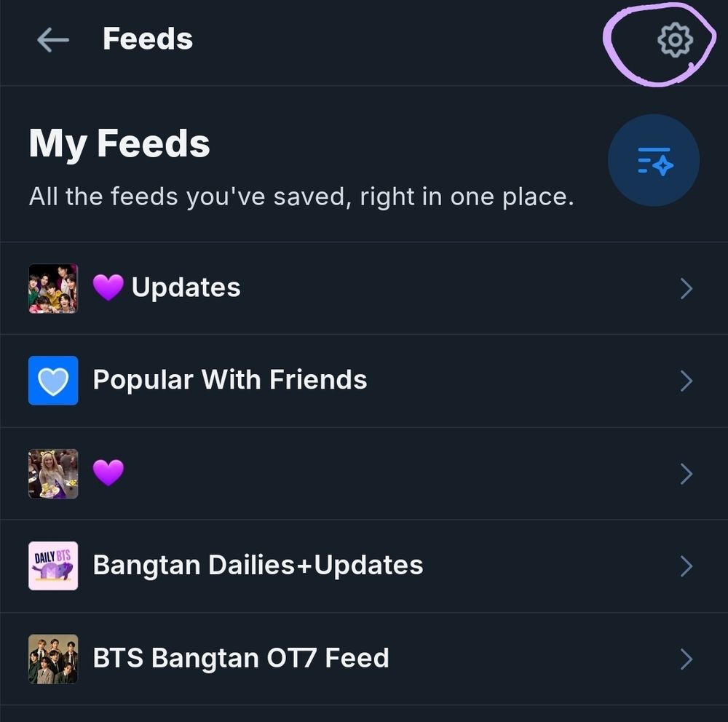Open the Updates feed
This screenshot has width=728, height=722.
187,287
